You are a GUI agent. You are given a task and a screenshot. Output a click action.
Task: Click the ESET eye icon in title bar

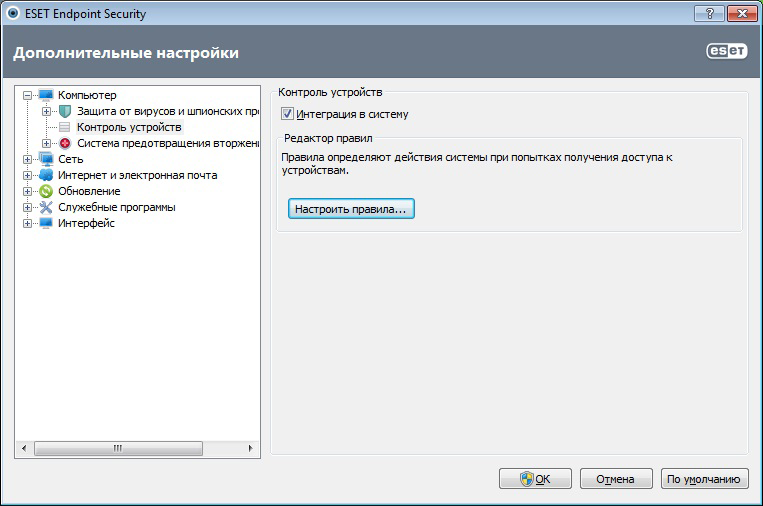[x=13, y=13]
